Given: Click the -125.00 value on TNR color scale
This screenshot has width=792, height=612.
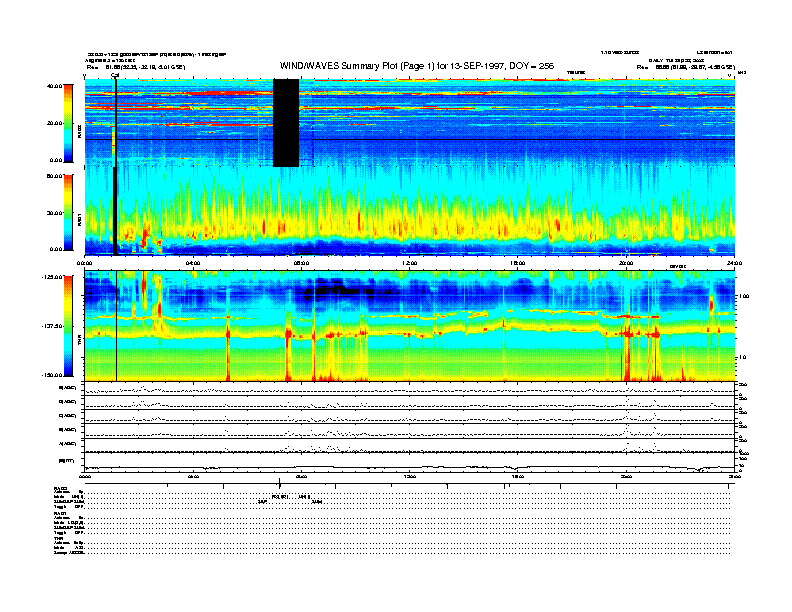Looking at the screenshot, I should point(52,277).
